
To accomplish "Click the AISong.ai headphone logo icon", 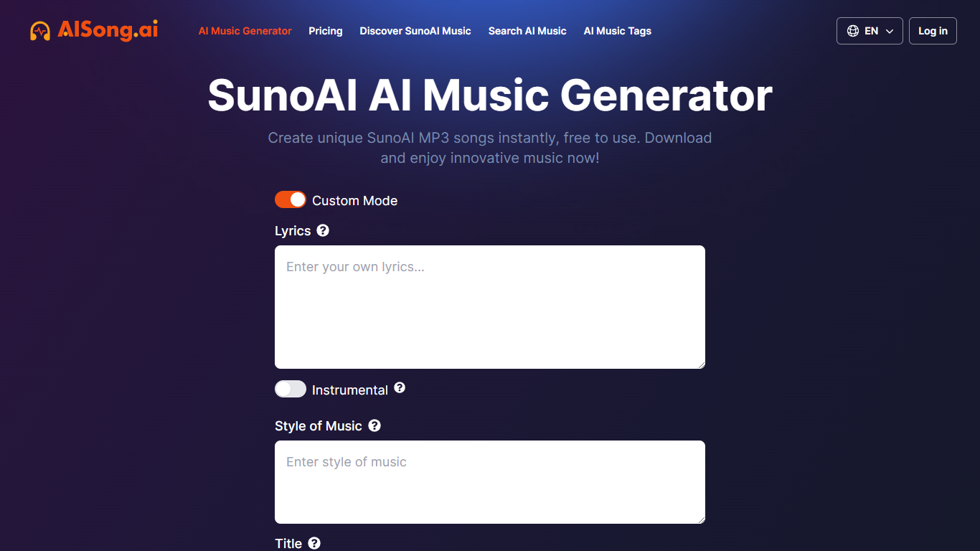I will pyautogui.click(x=40, y=31).
